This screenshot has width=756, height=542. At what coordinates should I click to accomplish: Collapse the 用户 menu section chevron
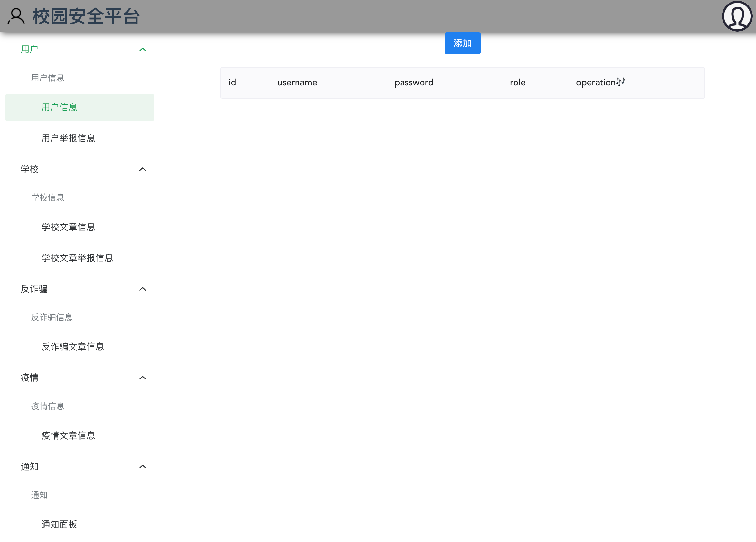pyautogui.click(x=142, y=50)
